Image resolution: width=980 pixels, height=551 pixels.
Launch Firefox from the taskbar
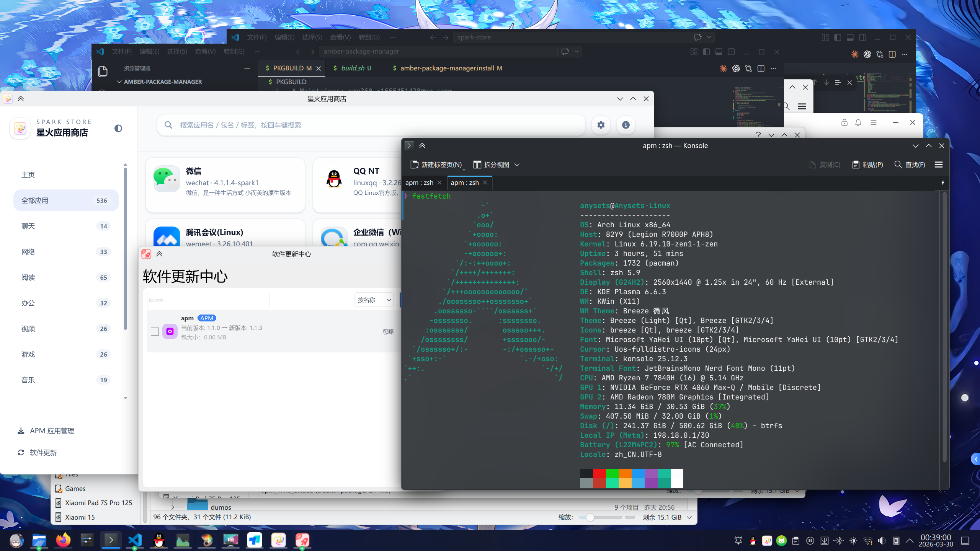pos(63,540)
